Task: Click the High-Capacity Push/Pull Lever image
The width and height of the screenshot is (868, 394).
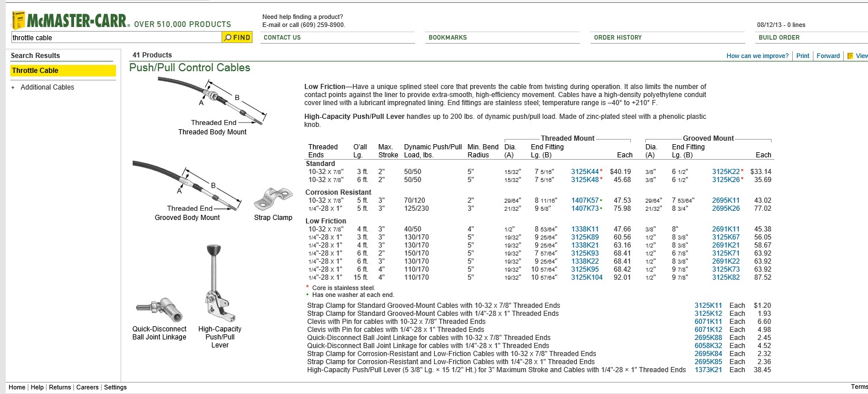Action: coord(219,284)
